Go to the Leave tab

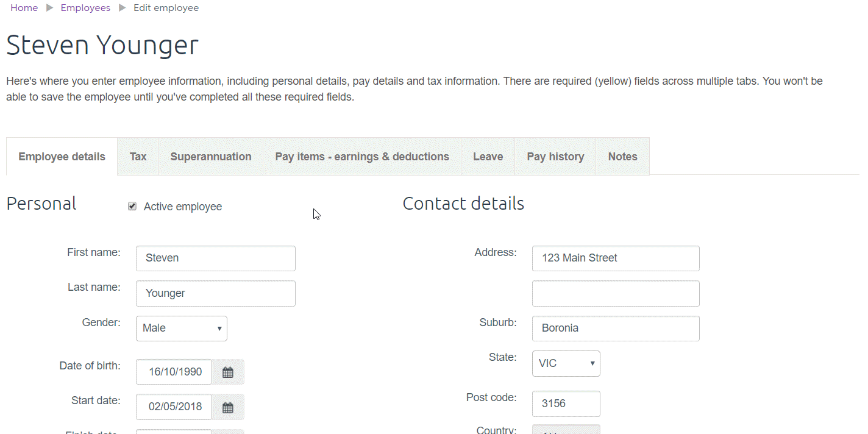[x=488, y=157]
